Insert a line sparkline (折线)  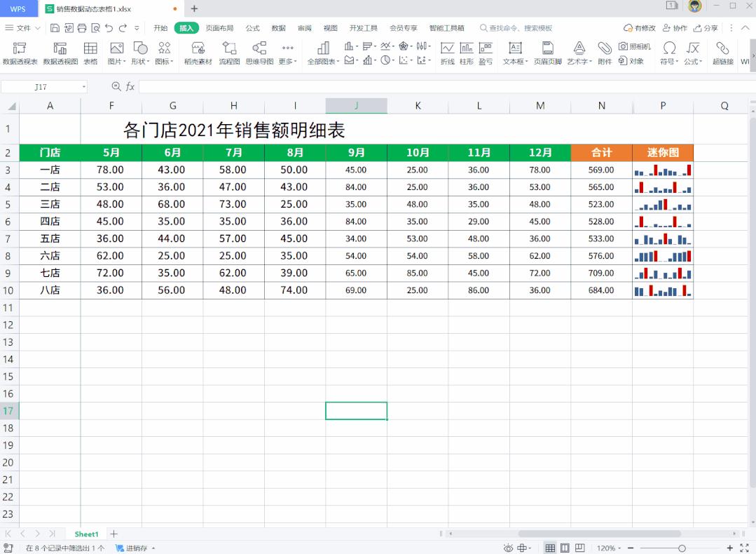448,55
